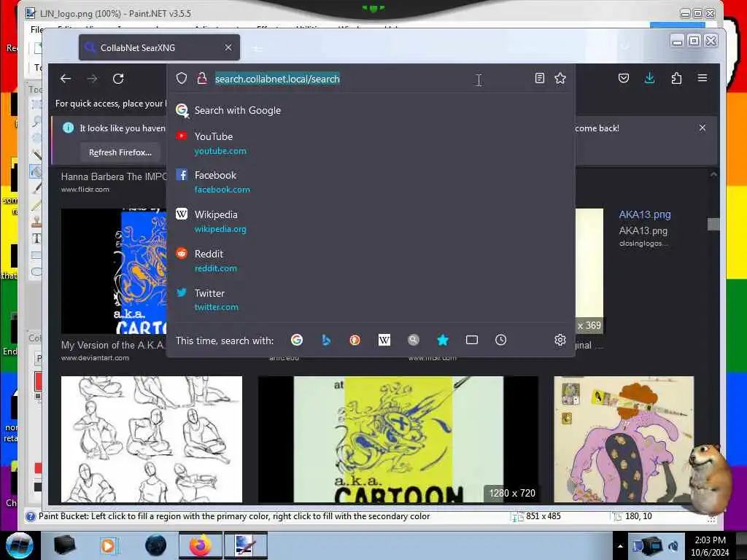Open tracking protection shield icon
The width and height of the screenshot is (747, 560).
click(182, 78)
